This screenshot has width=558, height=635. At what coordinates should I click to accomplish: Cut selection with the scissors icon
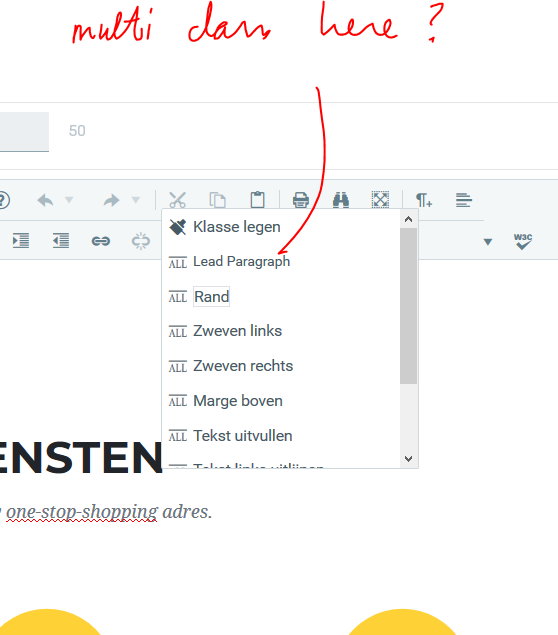[x=178, y=200]
